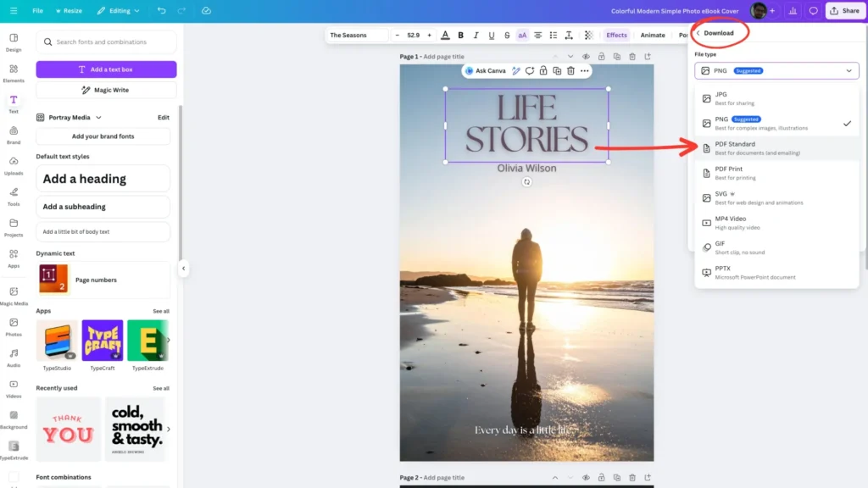
Task: Open the text color picker
Action: pos(444,36)
